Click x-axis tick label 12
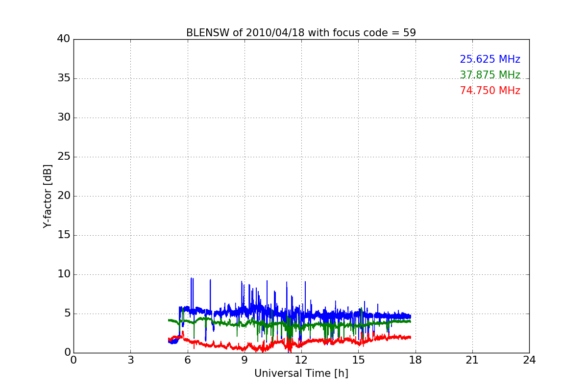588x392 pixels. pos(301,360)
